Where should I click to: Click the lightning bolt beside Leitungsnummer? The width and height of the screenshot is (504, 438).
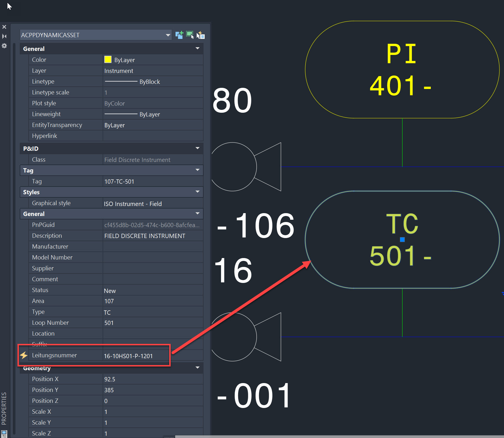pyautogui.click(x=24, y=355)
